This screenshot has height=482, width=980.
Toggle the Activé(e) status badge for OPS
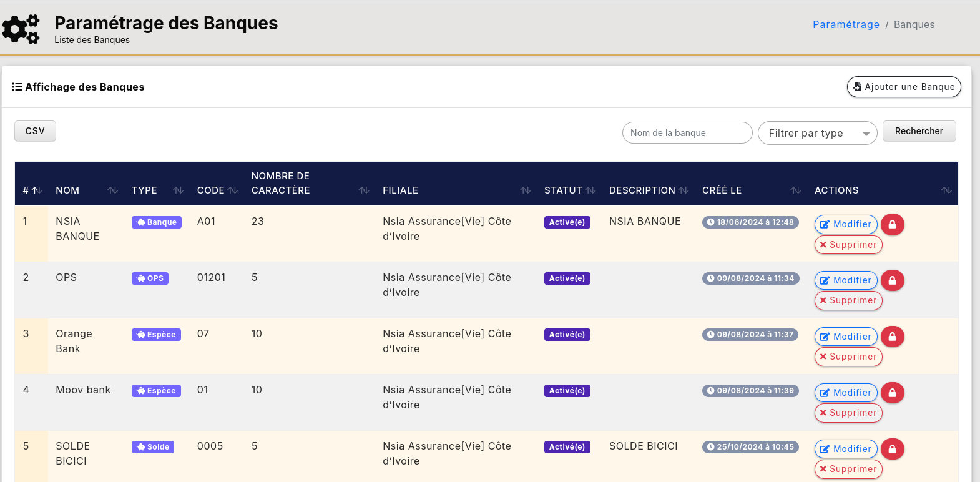click(567, 278)
